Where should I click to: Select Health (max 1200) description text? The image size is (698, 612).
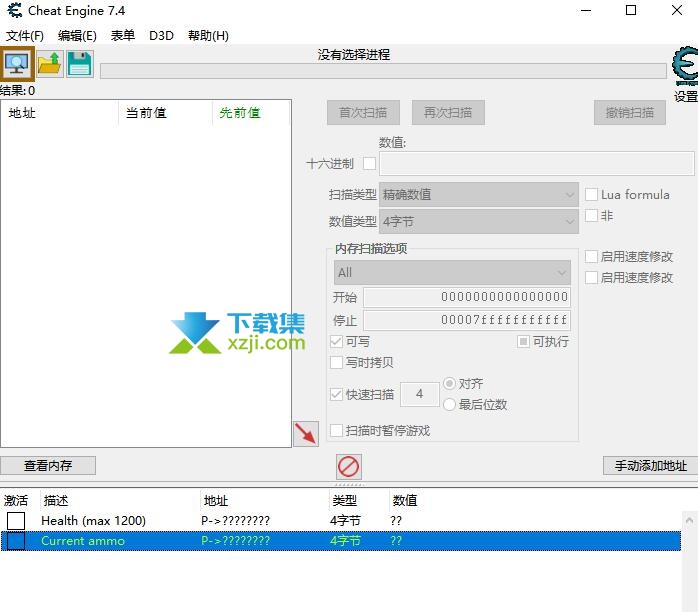[93, 520]
